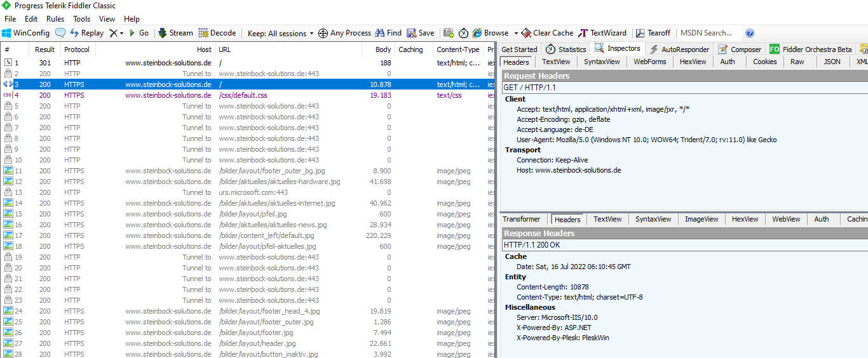Viewport: 868px width, 358px height.
Task: Select the /css/default.css session row
Action: 248,95
